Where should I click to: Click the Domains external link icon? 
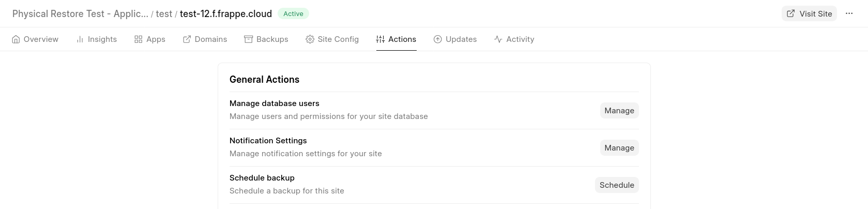tap(187, 39)
